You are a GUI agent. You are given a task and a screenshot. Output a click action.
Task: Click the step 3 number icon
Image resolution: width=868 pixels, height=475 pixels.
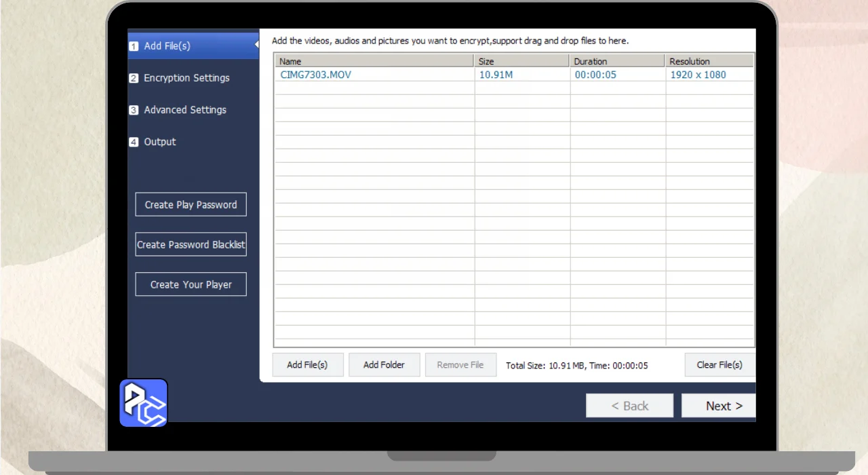tap(134, 110)
